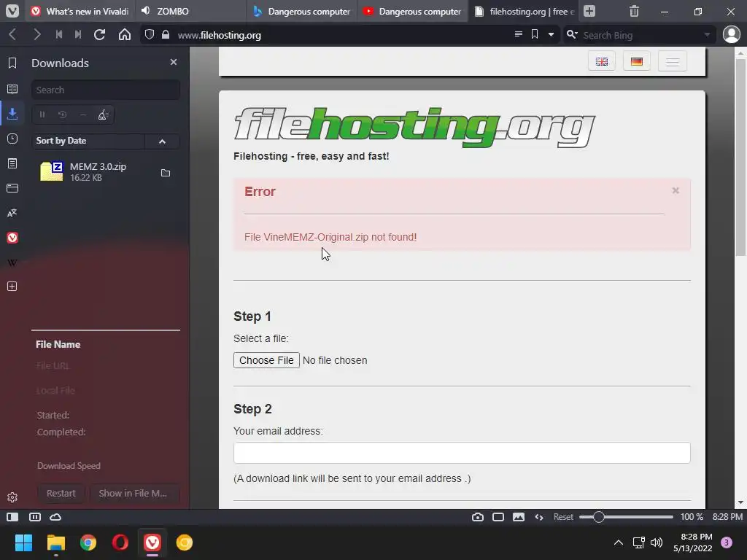Open the reader view icon in address bar

point(519,34)
